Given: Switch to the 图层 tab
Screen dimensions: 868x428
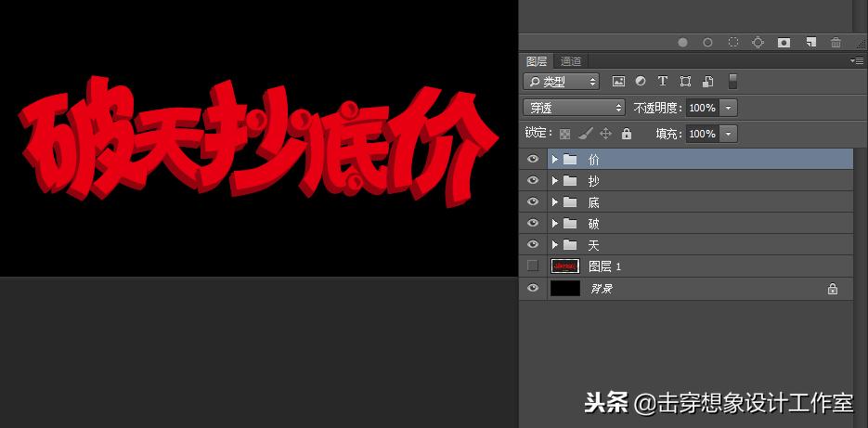Looking at the screenshot, I should click(537, 61).
